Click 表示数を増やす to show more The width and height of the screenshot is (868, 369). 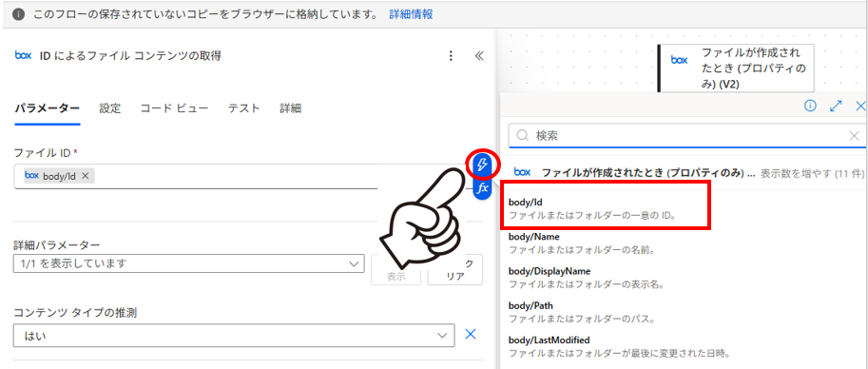tap(812, 173)
